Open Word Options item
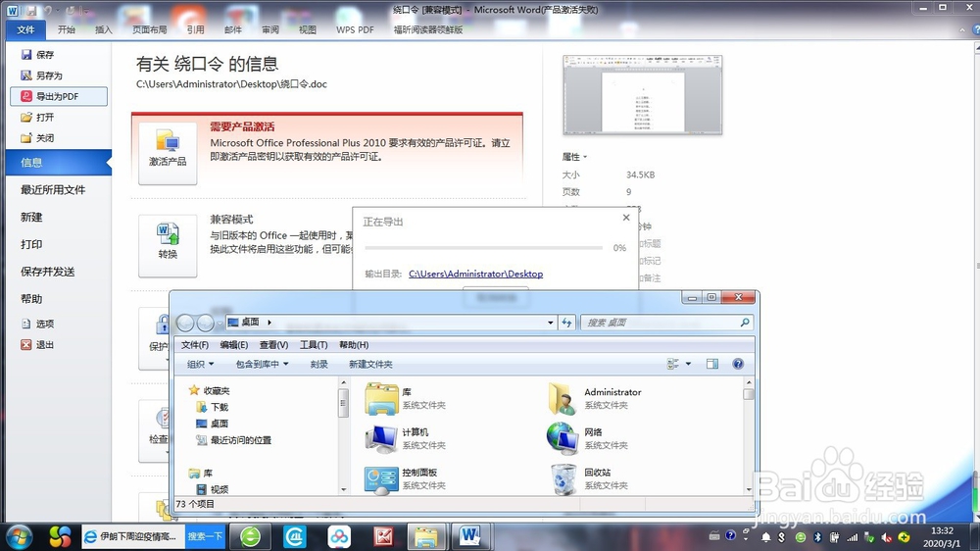The image size is (980, 551). point(37,324)
